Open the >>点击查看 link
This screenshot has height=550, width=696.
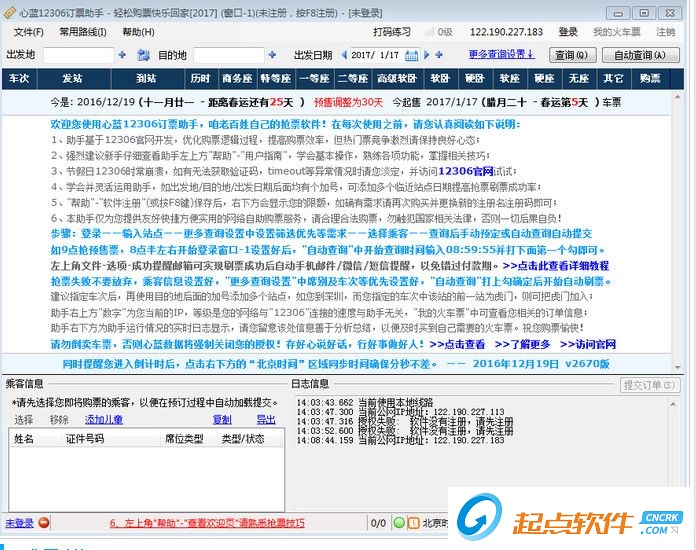click(457, 344)
